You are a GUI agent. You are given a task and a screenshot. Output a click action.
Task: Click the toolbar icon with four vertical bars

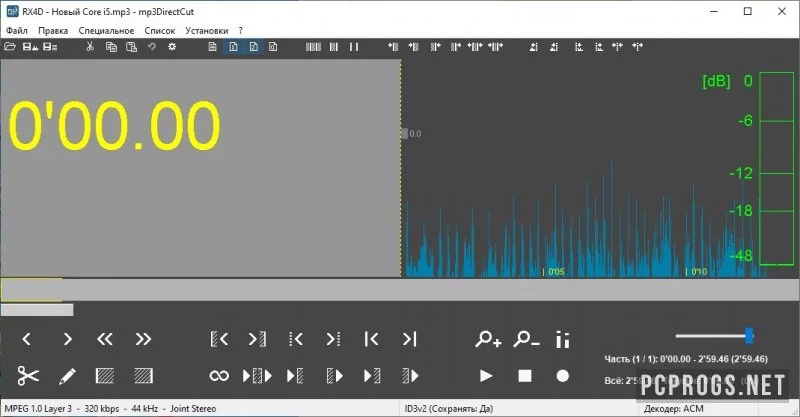(x=313, y=47)
